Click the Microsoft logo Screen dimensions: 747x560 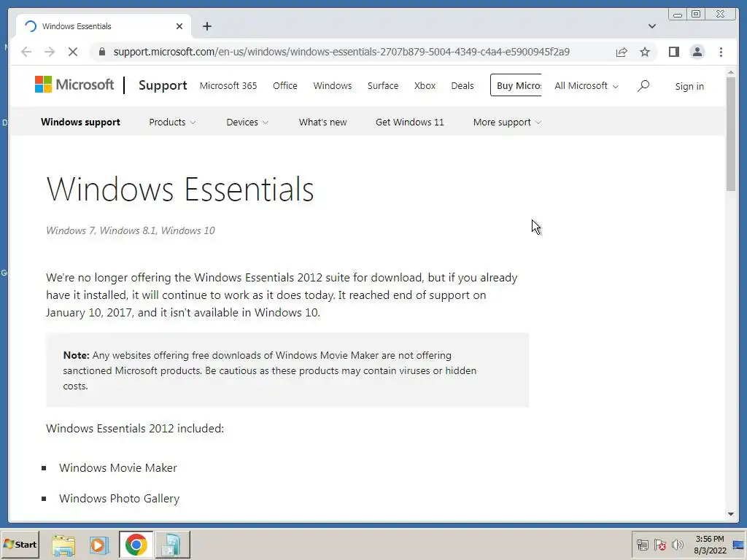tap(74, 85)
